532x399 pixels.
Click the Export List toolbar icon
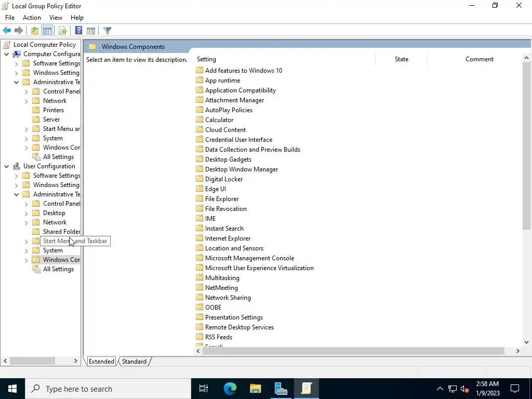[63, 31]
